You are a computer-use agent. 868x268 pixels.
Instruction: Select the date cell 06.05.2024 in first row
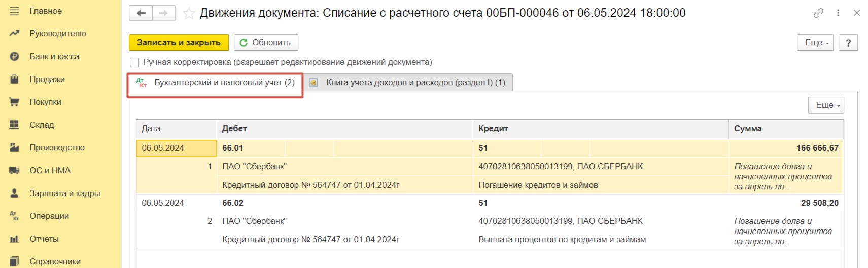[177, 148]
